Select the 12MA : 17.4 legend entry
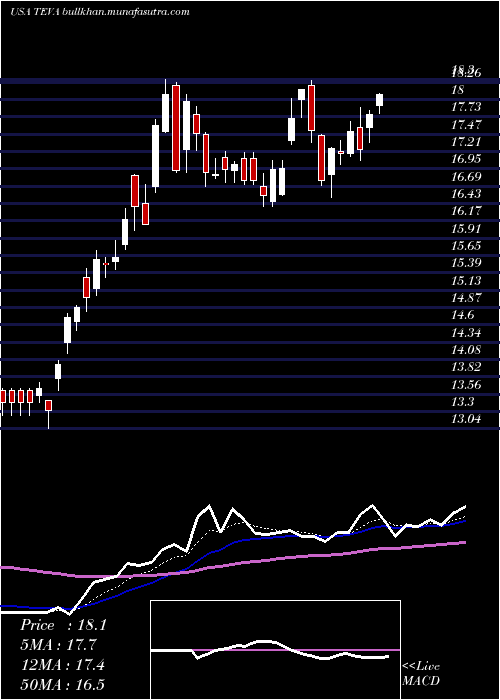The image size is (500, 700). [62, 665]
